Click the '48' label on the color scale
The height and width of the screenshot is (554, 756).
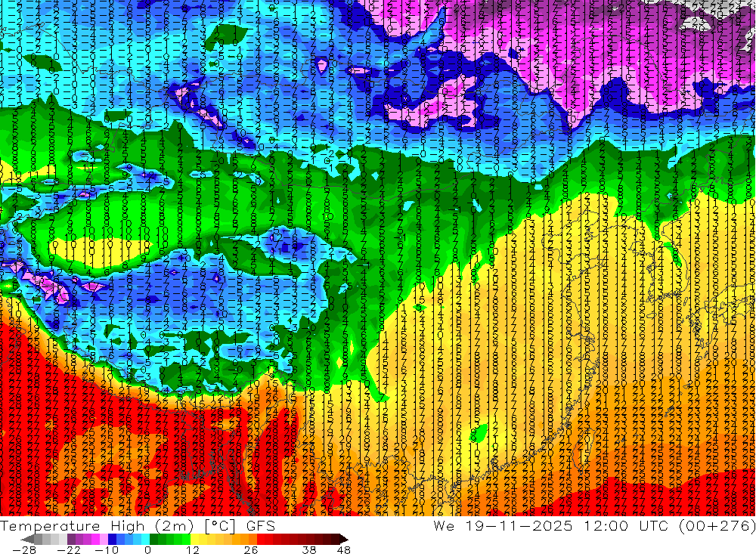pos(344,550)
